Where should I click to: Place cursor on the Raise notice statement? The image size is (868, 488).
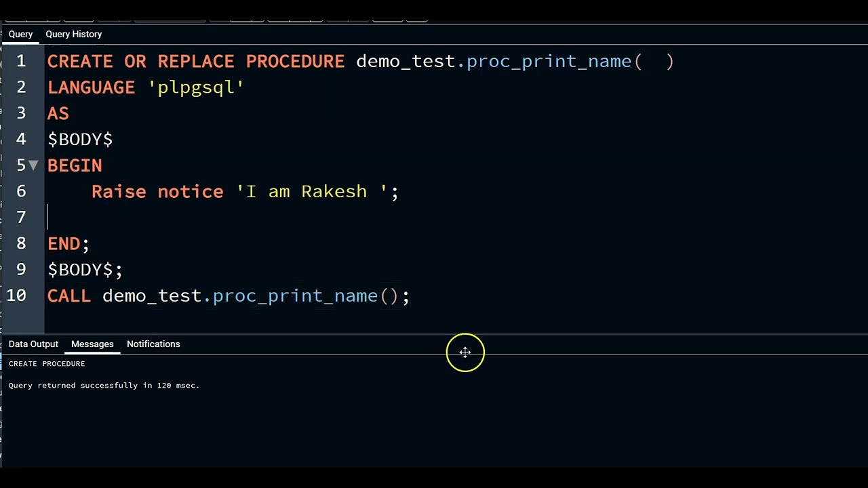157,192
